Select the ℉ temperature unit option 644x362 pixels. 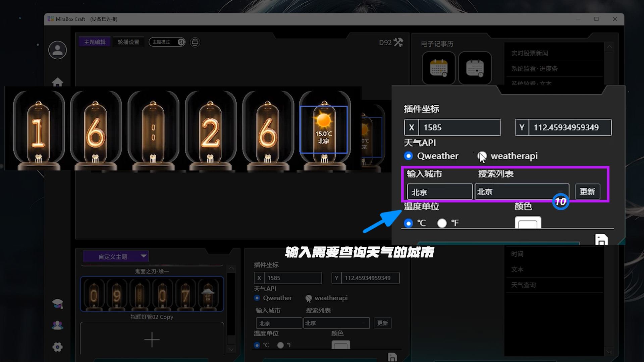[x=442, y=223]
